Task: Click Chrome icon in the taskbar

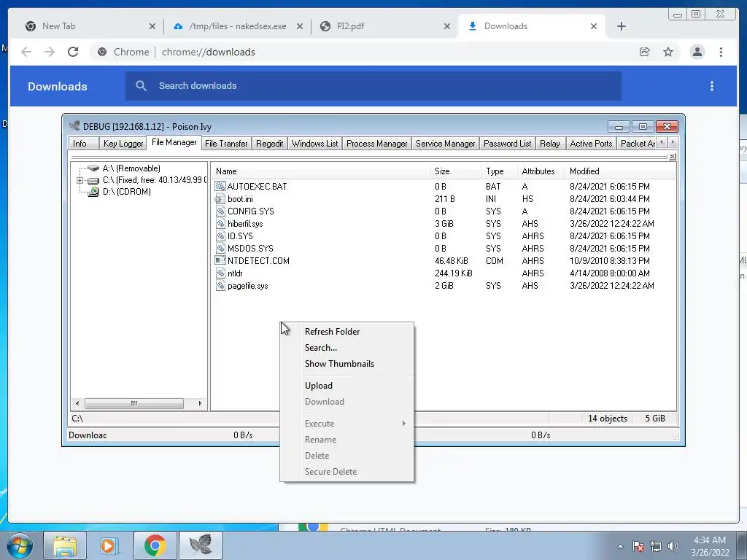Action: click(155, 545)
